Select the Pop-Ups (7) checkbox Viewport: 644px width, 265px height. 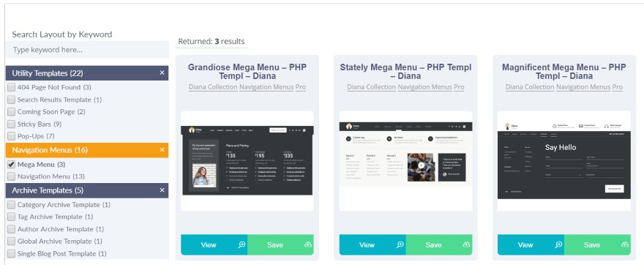(11, 135)
